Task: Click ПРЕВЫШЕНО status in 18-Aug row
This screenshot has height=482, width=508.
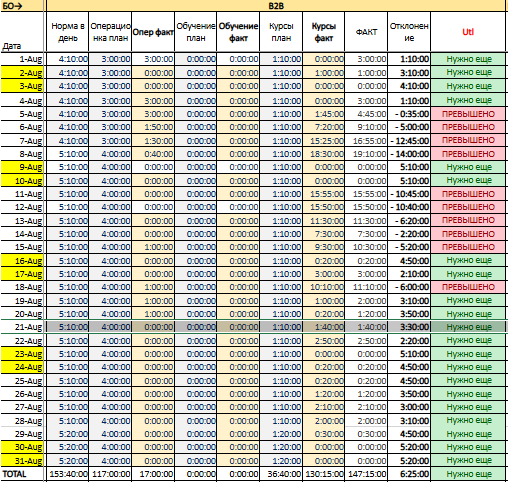Action: click(468, 287)
